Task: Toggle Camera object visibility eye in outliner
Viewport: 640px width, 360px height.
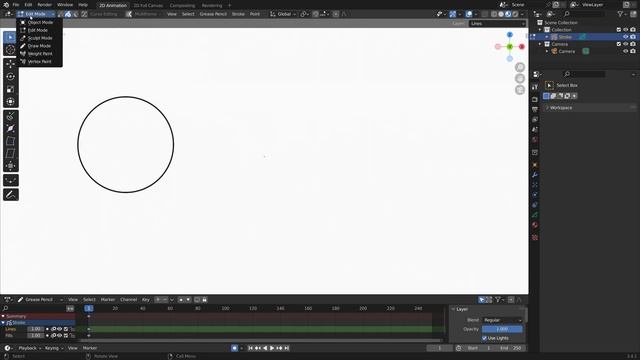Action: (625, 51)
